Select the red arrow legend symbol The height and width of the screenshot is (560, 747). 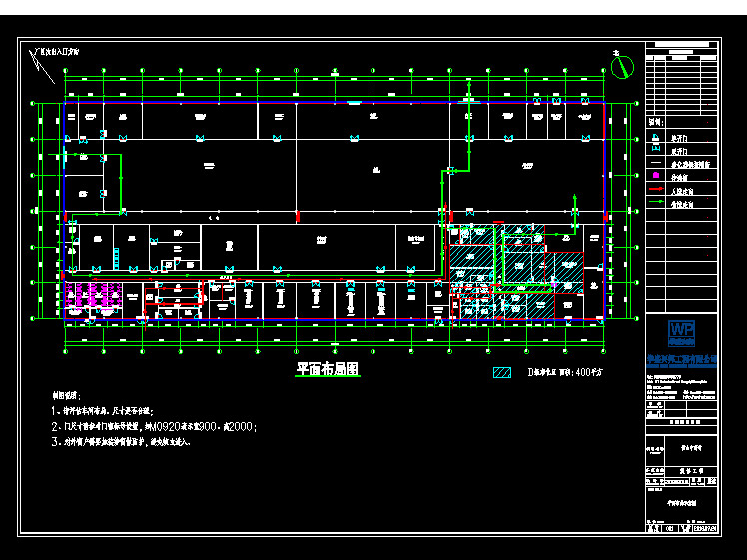(655, 189)
